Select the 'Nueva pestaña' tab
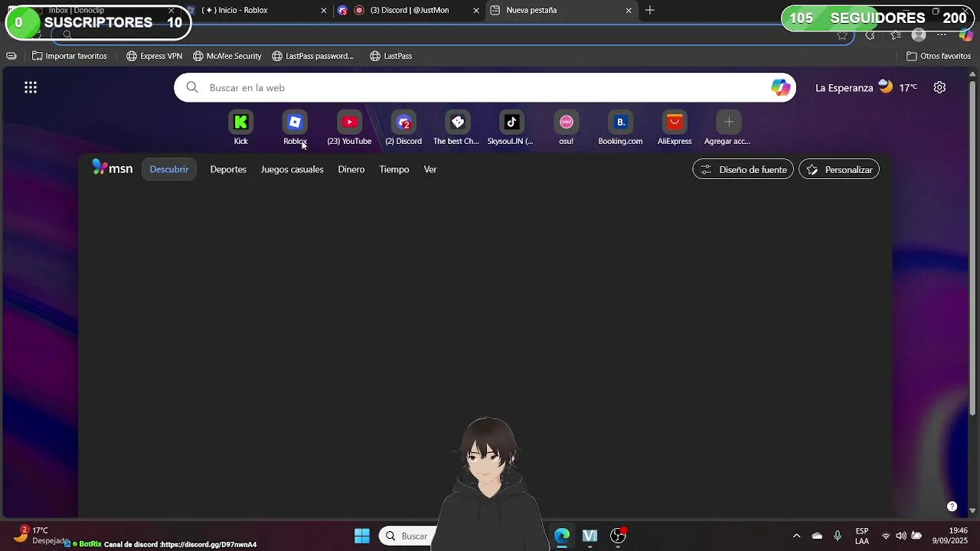The width and height of the screenshot is (980, 551). tap(561, 10)
